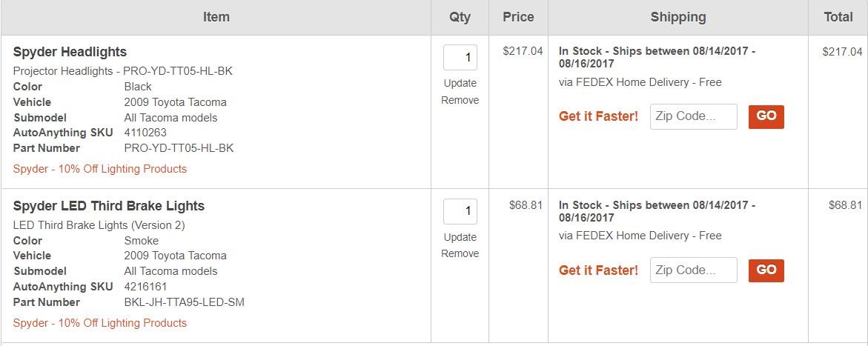Remove LED Third Brake Lights from cart
Screen dimensions: 868x346
click(460, 253)
